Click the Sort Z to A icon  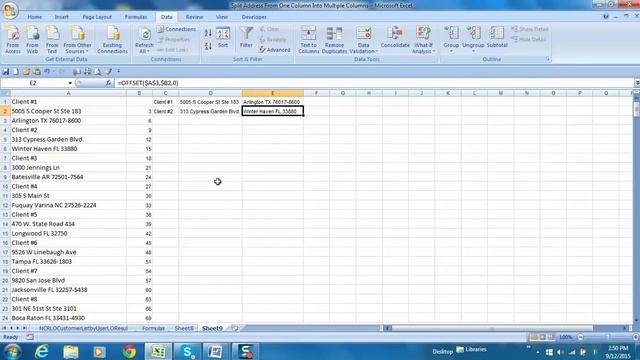pyautogui.click(x=208, y=46)
